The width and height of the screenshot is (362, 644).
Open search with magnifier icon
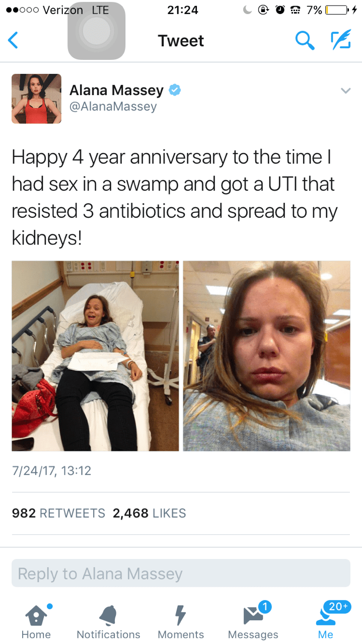coord(305,41)
